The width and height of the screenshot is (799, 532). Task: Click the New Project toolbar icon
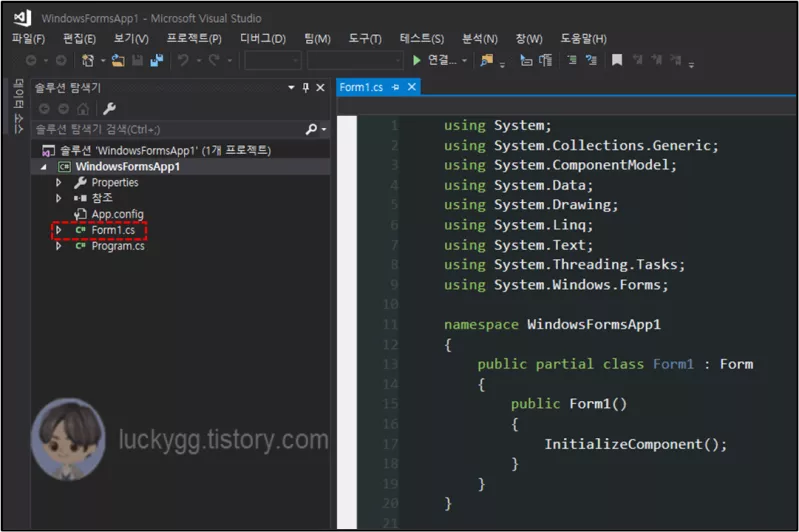[x=88, y=61]
